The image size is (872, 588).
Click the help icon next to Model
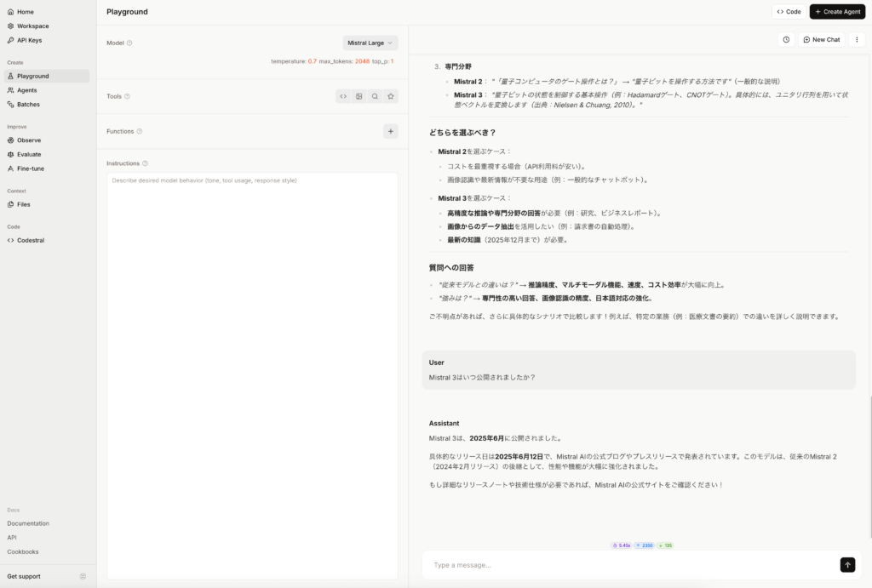[129, 43]
